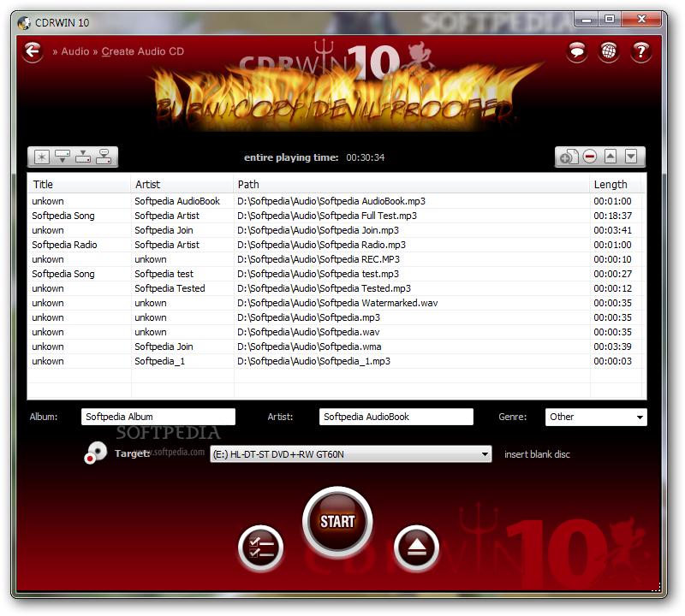Open the checklist options round button
685x616 pixels.
[261, 548]
